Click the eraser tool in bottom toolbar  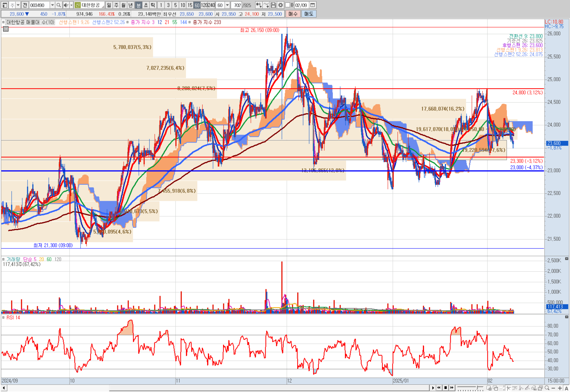(x=534, y=388)
